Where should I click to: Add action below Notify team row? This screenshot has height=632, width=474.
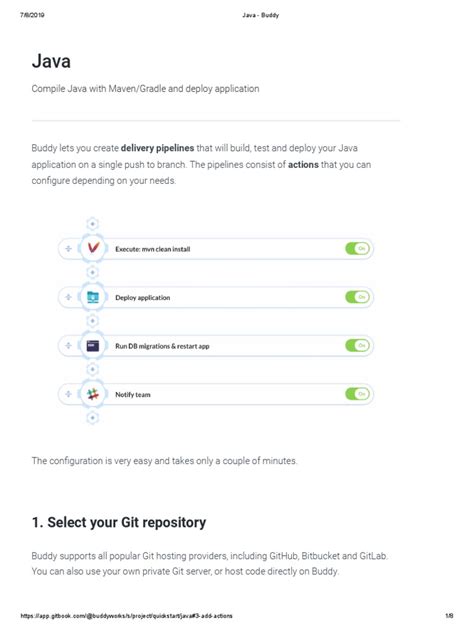coord(93,418)
